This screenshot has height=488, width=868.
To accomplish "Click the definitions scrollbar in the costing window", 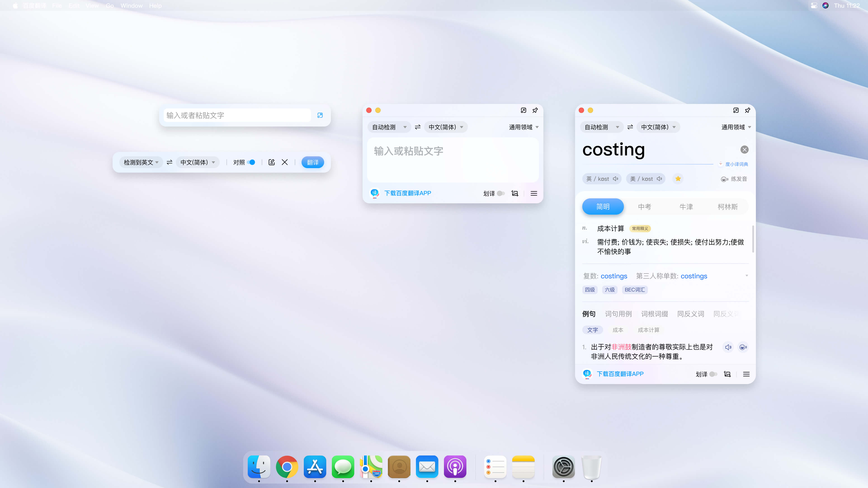I will 753,239.
